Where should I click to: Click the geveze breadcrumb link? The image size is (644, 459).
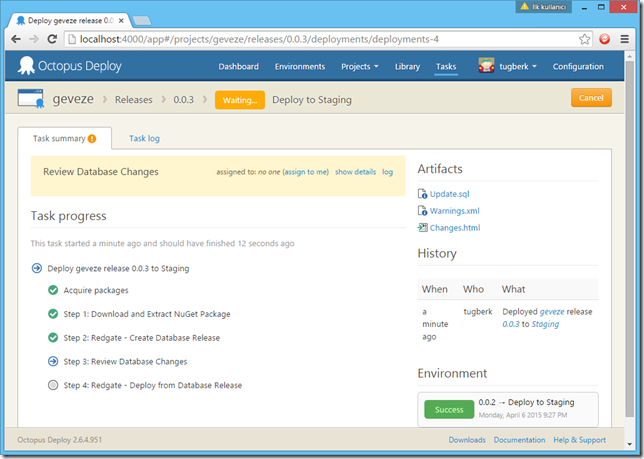[x=73, y=99]
